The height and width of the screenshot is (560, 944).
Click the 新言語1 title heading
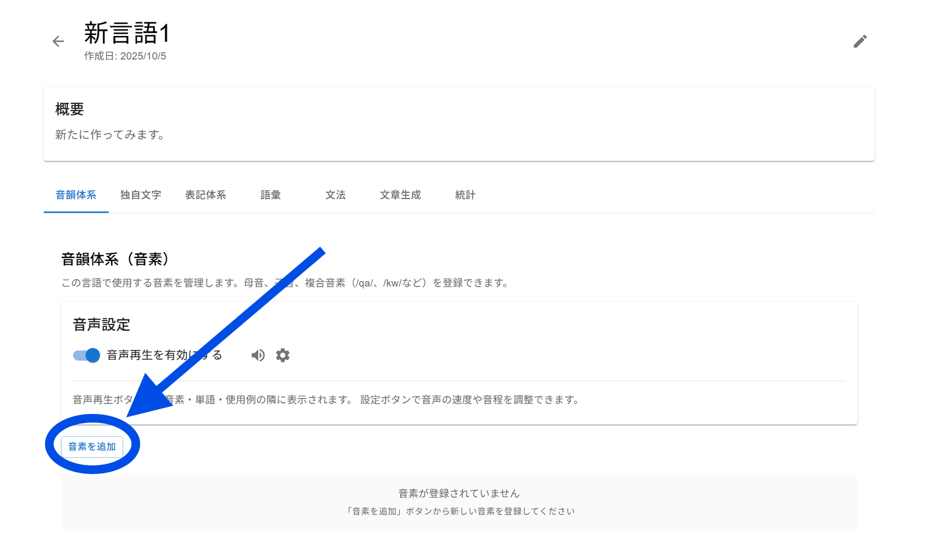(x=127, y=33)
